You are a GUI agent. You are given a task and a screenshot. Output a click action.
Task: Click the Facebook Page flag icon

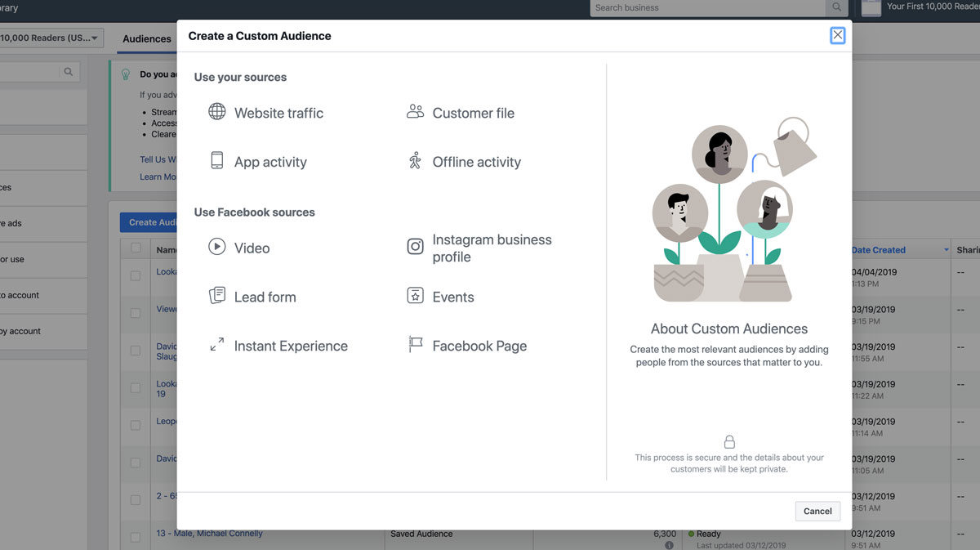point(415,345)
